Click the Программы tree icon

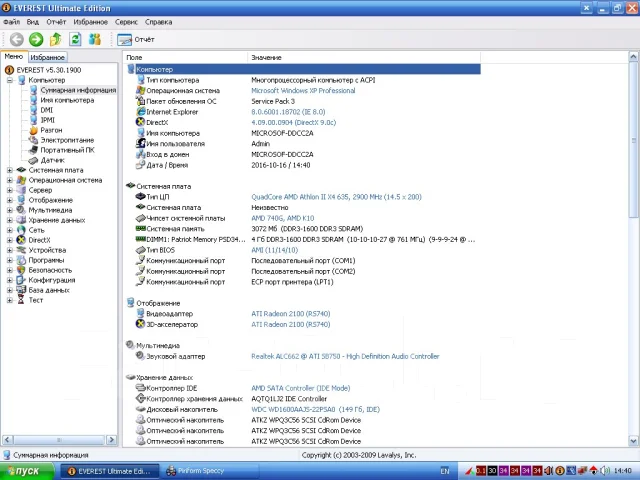[21, 260]
